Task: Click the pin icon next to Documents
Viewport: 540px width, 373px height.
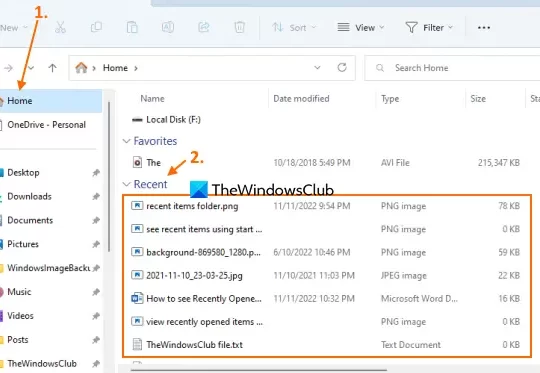Action: 96,220
